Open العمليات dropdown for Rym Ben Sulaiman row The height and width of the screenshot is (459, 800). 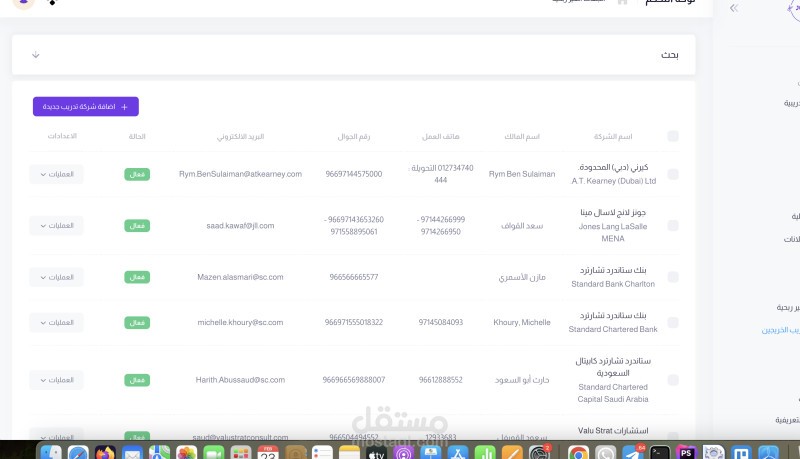coord(57,174)
